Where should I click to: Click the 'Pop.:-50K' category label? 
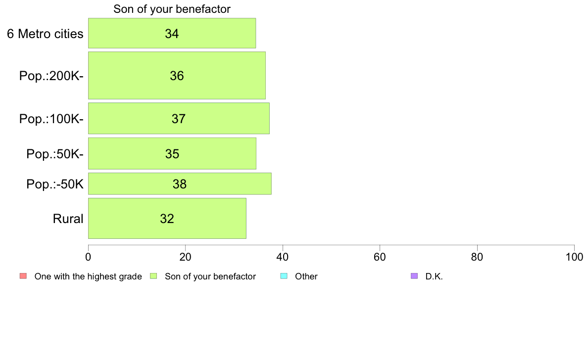(x=55, y=184)
